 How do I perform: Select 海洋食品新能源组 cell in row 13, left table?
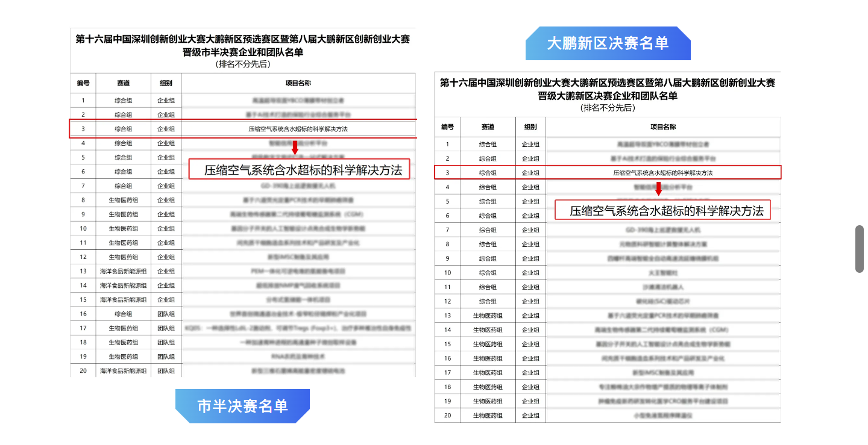pos(123,271)
